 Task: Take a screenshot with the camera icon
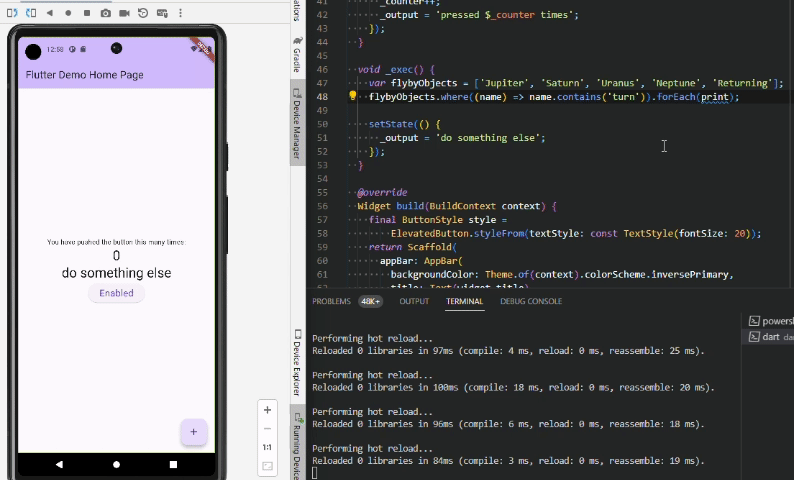106,13
